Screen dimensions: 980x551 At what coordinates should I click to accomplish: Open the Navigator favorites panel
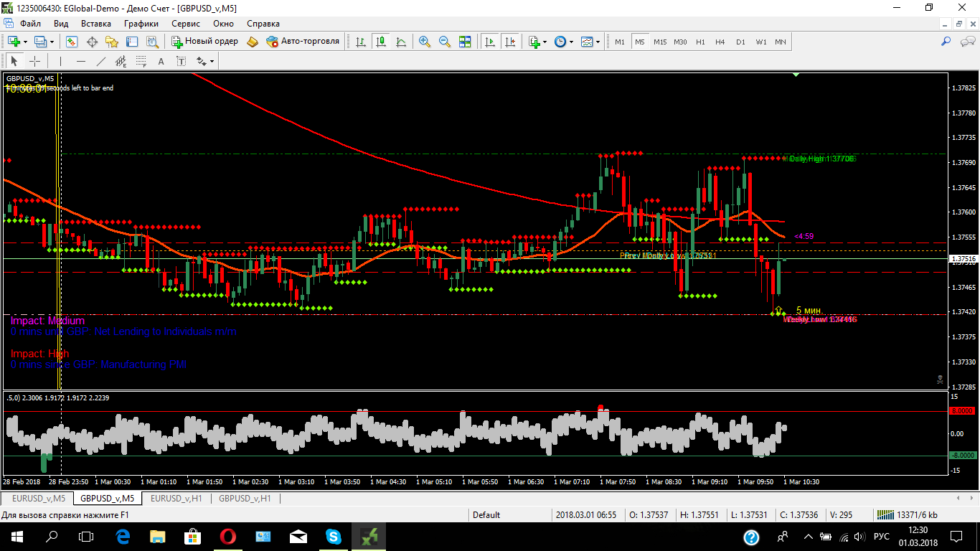tap(112, 42)
